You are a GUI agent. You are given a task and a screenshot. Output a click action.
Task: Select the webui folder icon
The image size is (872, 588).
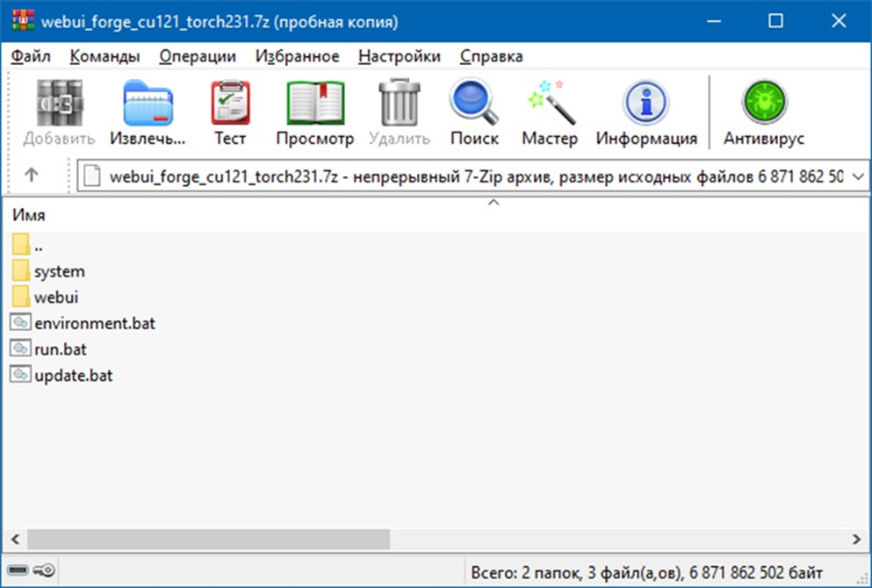pyautogui.click(x=21, y=297)
